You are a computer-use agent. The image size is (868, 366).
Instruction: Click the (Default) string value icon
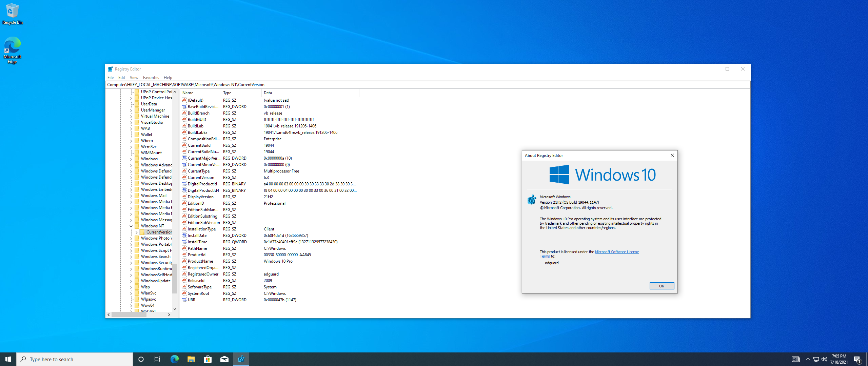(x=184, y=100)
